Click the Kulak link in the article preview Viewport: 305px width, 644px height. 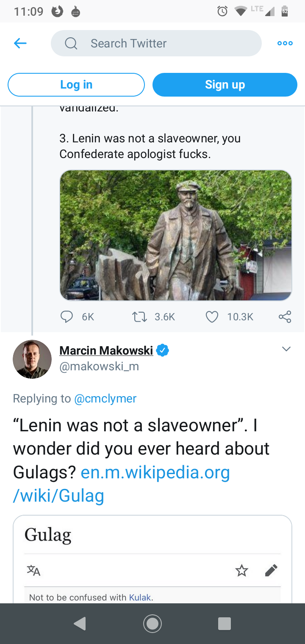pyautogui.click(x=141, y=597)
